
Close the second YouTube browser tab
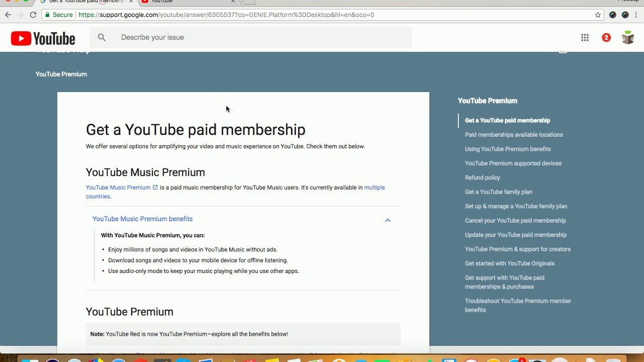(x=233, y=2)
